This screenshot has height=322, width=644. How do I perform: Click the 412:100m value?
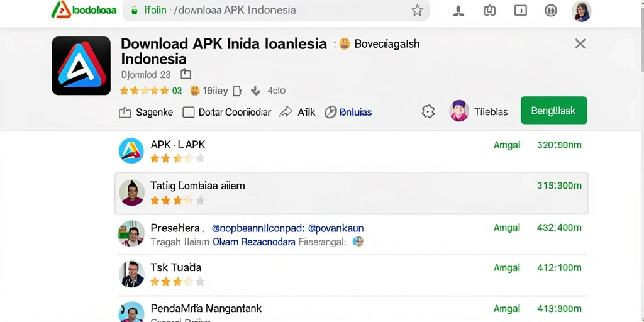(559, 268)
